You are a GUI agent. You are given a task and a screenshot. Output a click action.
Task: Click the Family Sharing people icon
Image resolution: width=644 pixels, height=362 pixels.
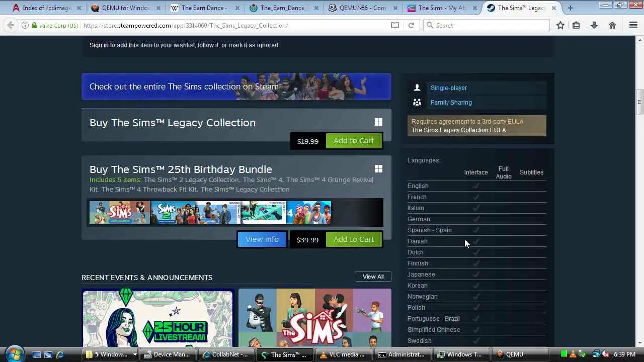tap(417, 102)
